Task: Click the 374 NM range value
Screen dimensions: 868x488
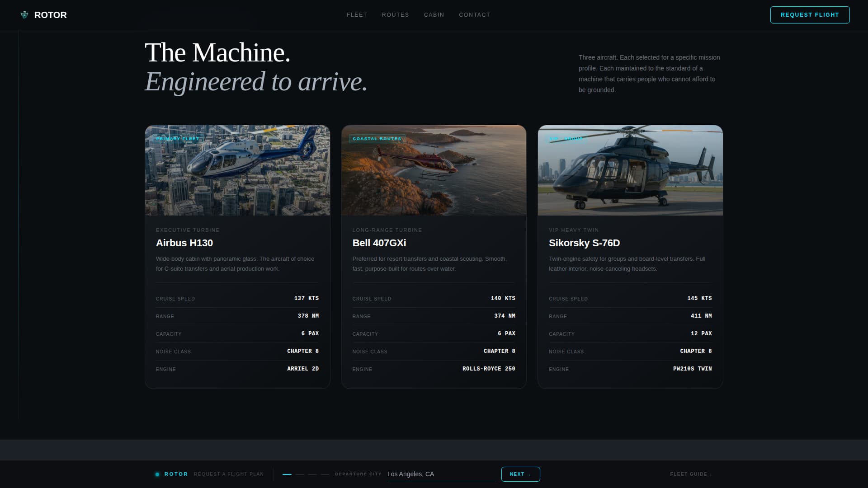Action: point(505,316)
